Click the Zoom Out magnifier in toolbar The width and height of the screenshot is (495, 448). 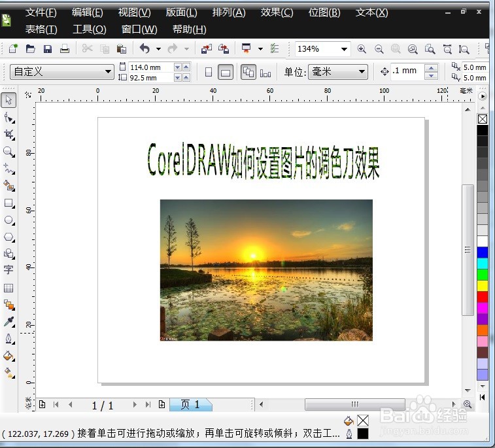pos(379,49)
